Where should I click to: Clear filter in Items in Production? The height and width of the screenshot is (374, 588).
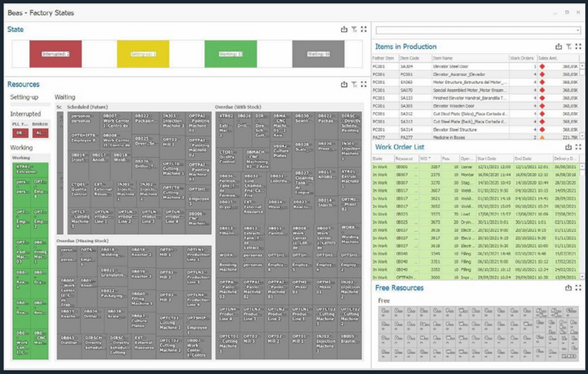568,47
